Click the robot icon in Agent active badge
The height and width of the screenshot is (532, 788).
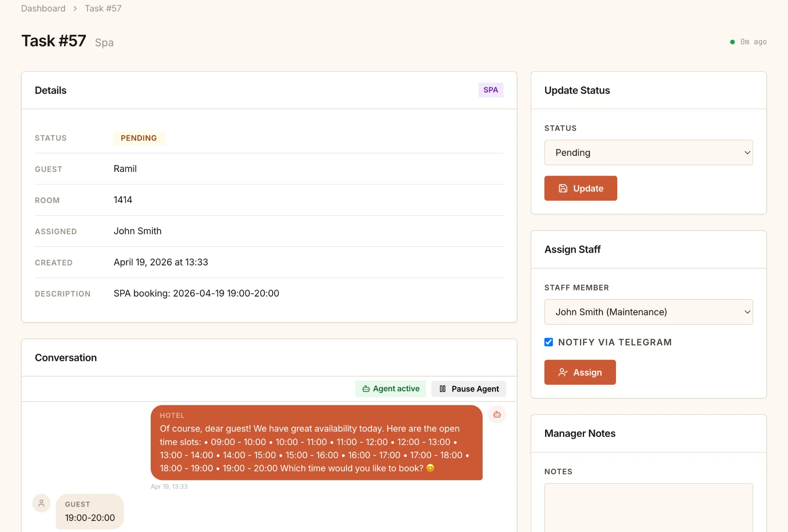366,389
